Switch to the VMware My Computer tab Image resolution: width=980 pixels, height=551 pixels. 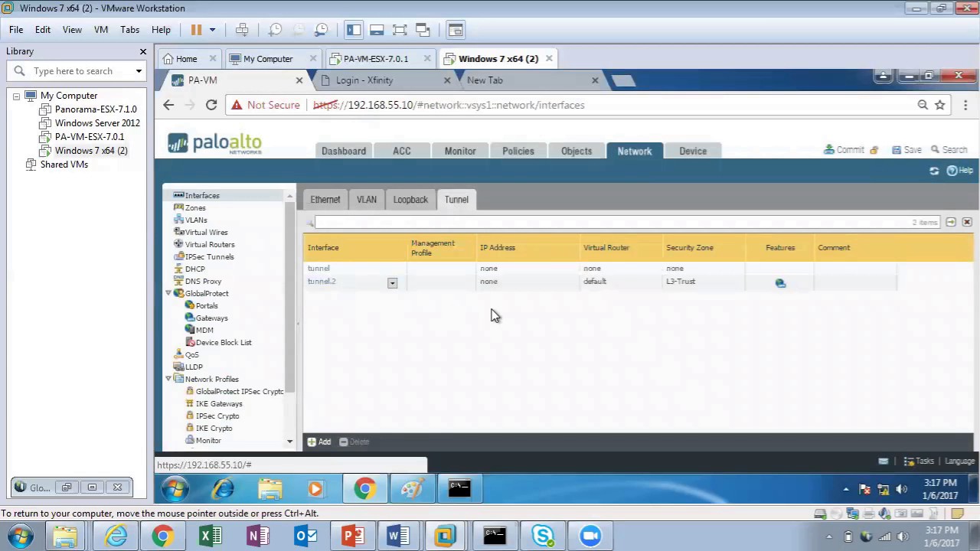268,59
